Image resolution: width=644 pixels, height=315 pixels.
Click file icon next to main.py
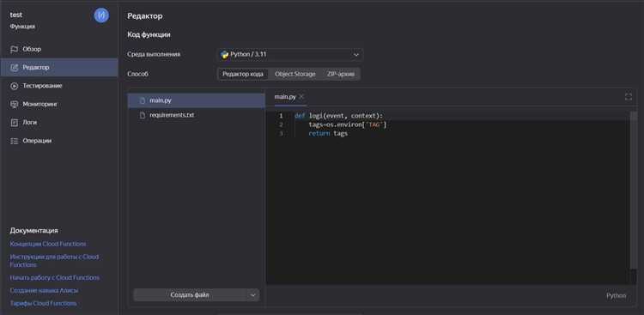[x=143, y=100]
